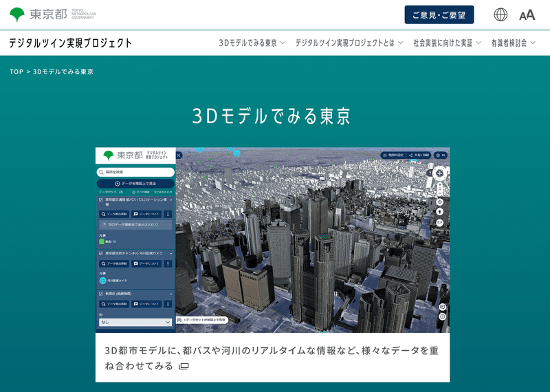550x392 pixels.
Task: Open データについて for 河川監視カメラ
Action: click(x=146, y=263)
